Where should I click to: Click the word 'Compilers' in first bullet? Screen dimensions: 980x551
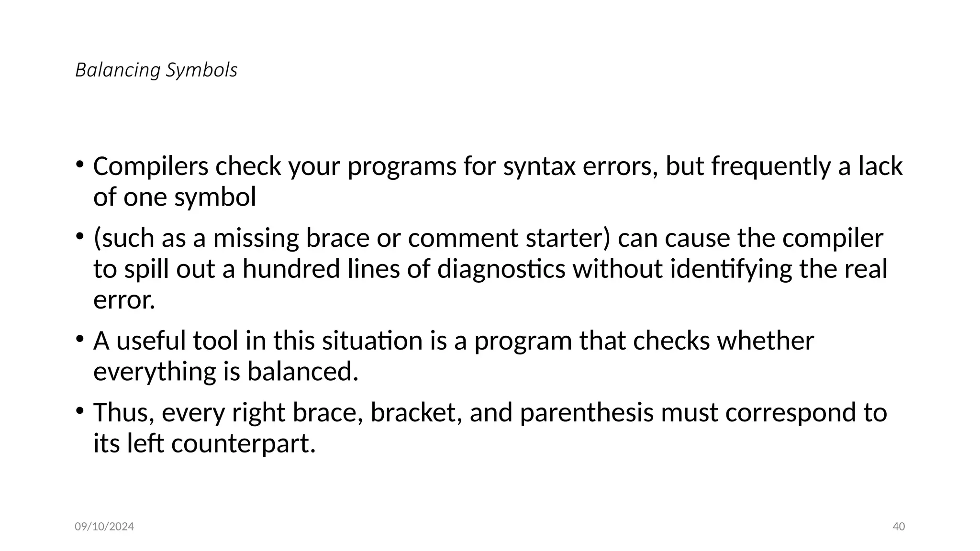coord(151,167)
